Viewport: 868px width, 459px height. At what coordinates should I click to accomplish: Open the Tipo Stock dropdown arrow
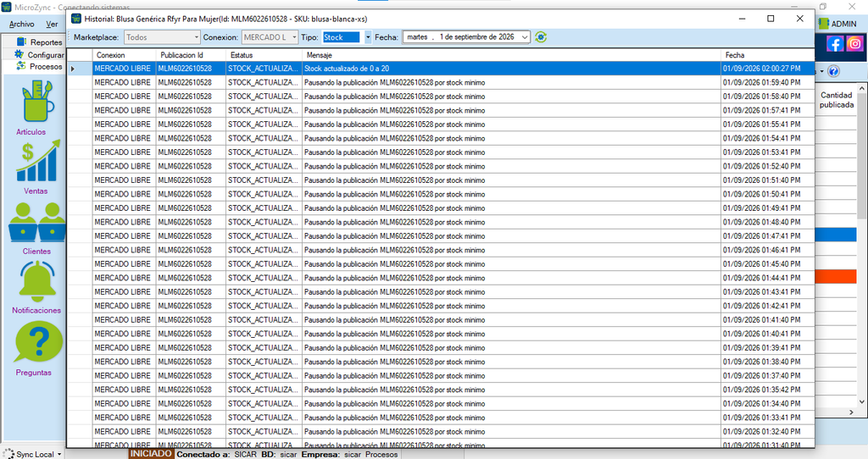point(368,37)
